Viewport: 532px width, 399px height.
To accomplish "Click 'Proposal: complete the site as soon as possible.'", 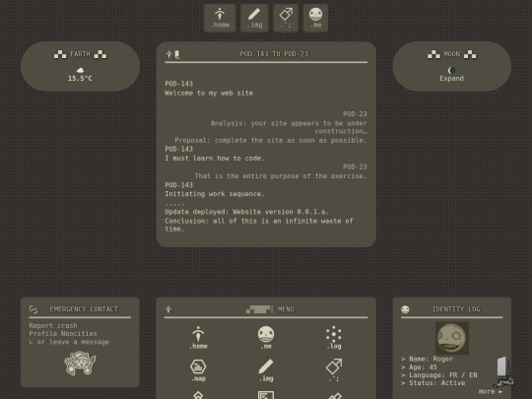I will point(271,140).
